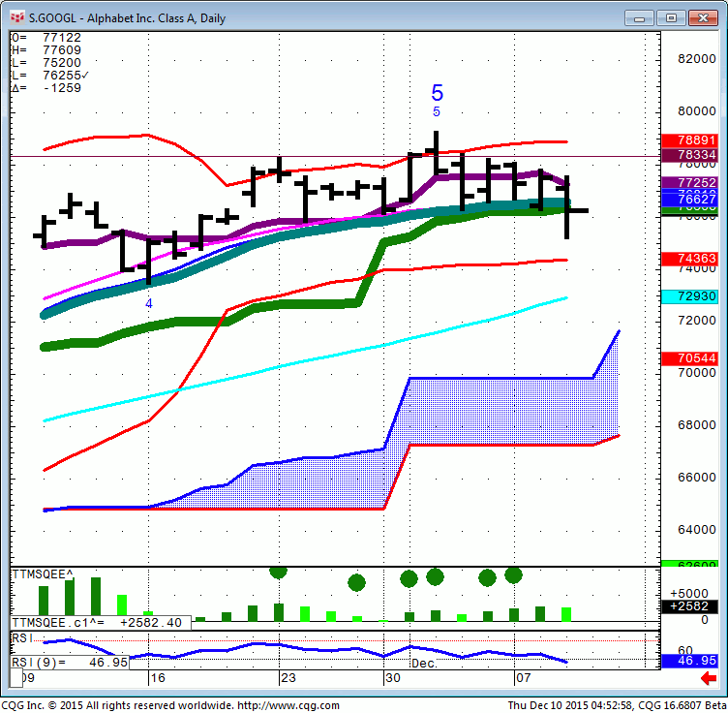Click the 07 date label on time axis
This screenshot has height=713, width=728.
(x=523, y=678)
